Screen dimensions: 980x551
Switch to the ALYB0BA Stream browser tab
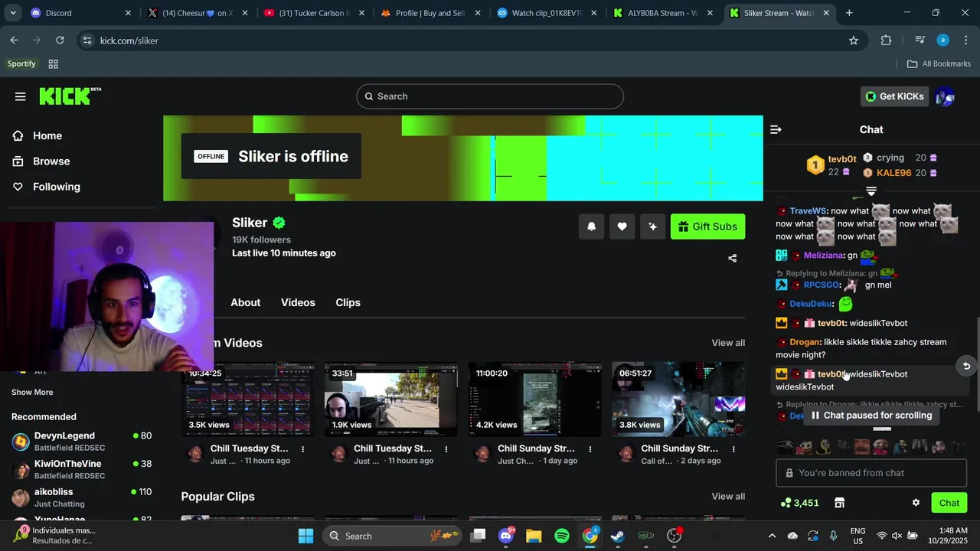tap(662, 13)
